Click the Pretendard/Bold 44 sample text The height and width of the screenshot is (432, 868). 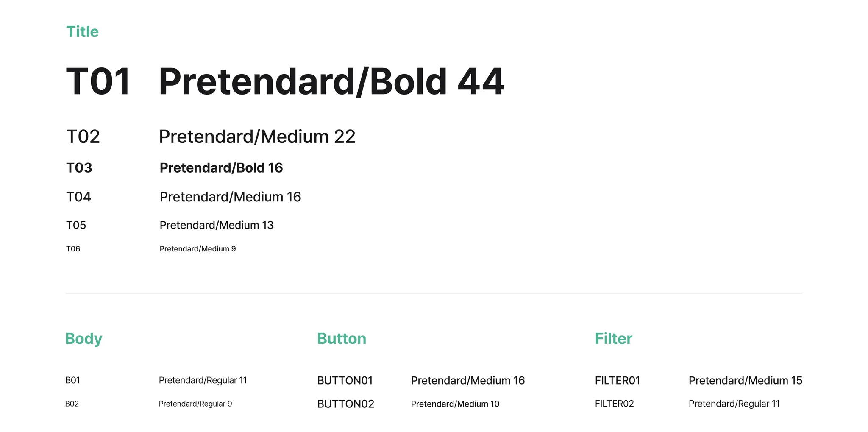(x=331, y=81)
